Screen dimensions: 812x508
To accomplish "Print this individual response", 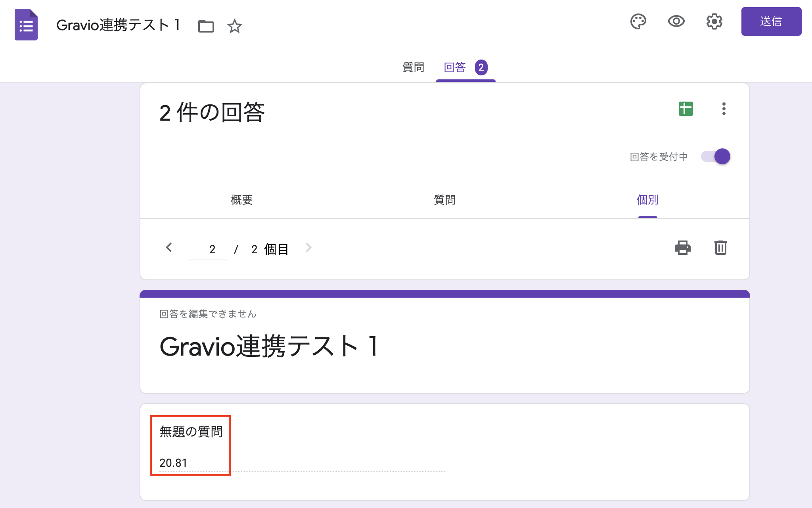I will click(683, 248).
